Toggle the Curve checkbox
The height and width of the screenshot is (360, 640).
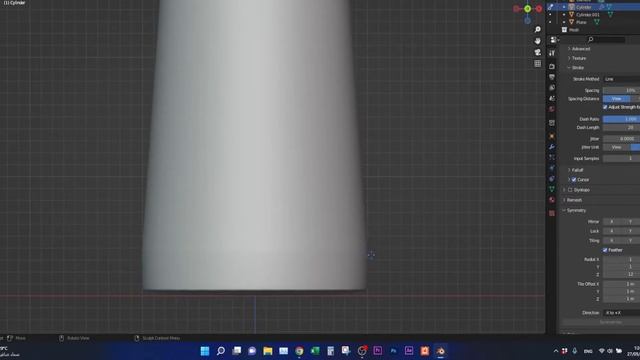click(574, 180)
